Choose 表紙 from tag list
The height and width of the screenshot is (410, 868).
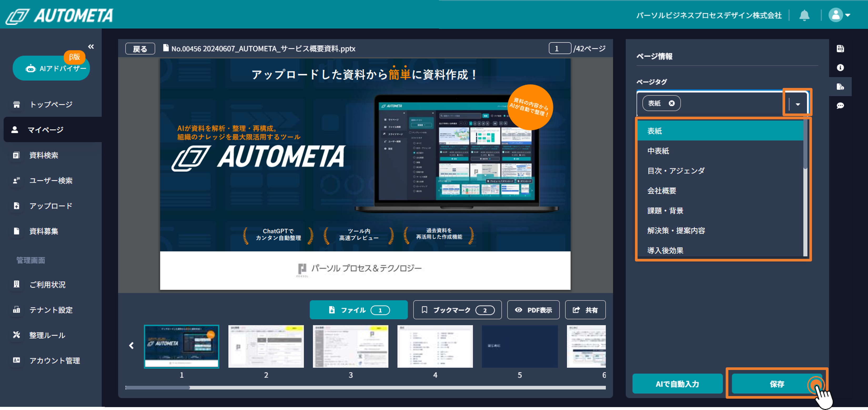[720, 131]
